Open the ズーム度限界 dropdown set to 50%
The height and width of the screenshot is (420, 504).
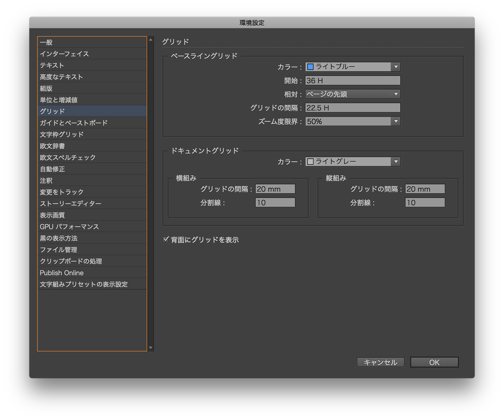397,121
